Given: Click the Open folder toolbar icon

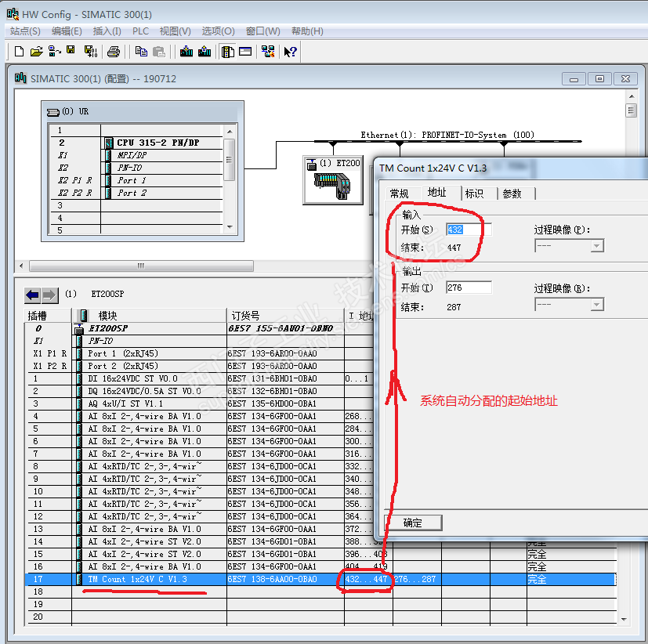Looking at the screenshot, I should point(37,52).
